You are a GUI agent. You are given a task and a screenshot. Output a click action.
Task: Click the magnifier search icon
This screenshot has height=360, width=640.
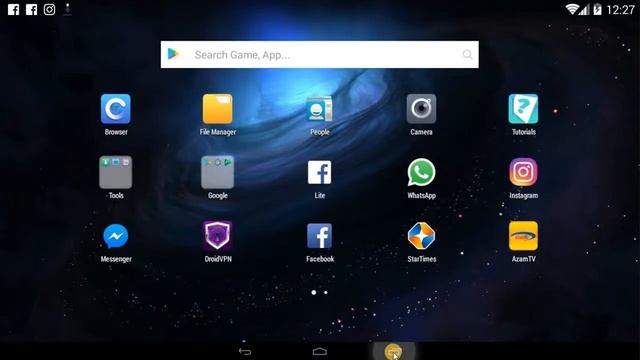(x=467, y=54)
